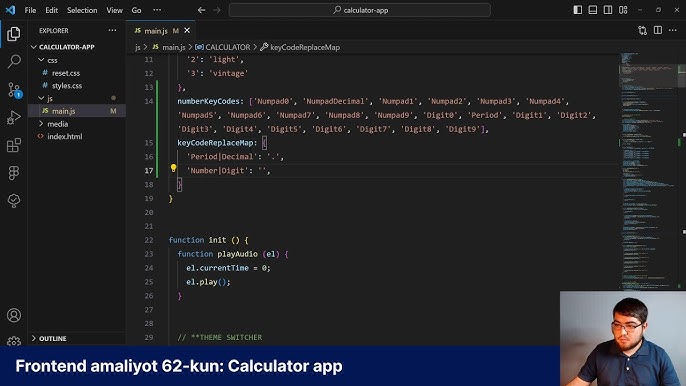Image resolution: width=686 pixels, height=386 pixels.
Task: Open editor More Actions ellipsis
Action: (673, 30)
